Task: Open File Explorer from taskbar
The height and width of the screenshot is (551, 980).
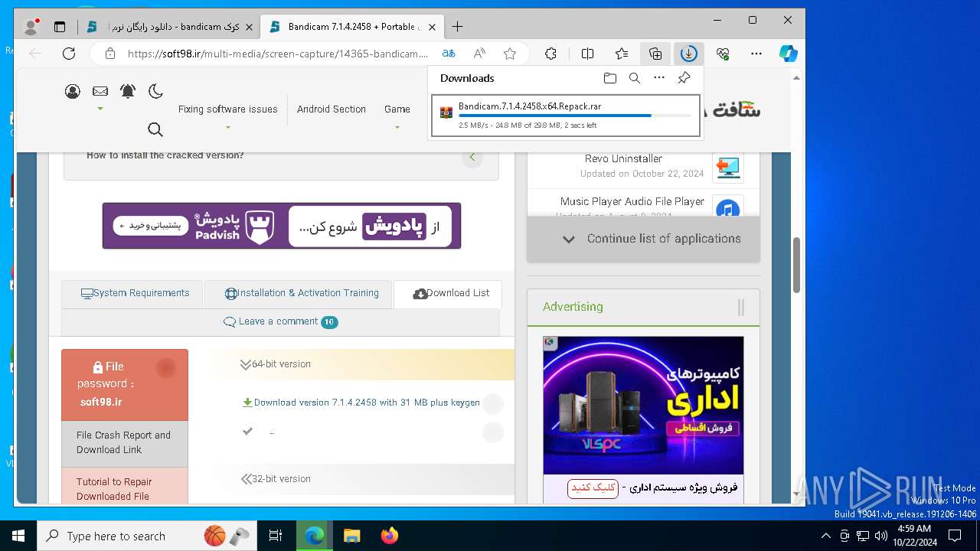Action: 351,536
